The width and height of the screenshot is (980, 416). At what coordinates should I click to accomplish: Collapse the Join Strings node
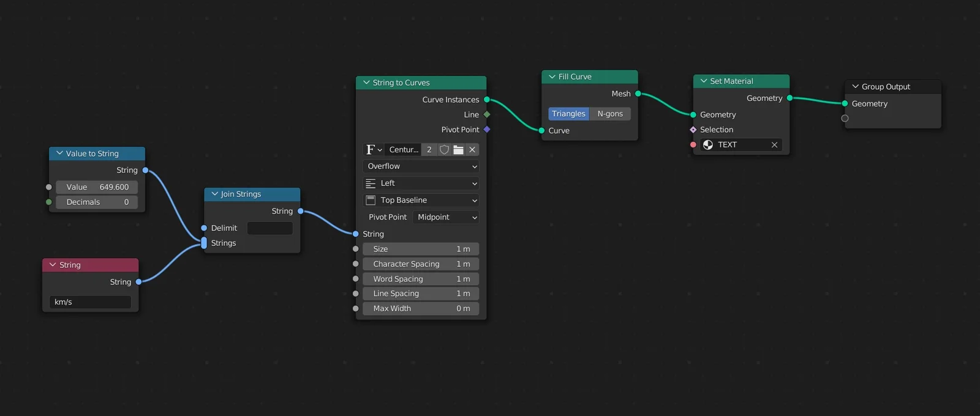(x=214, y=194)
